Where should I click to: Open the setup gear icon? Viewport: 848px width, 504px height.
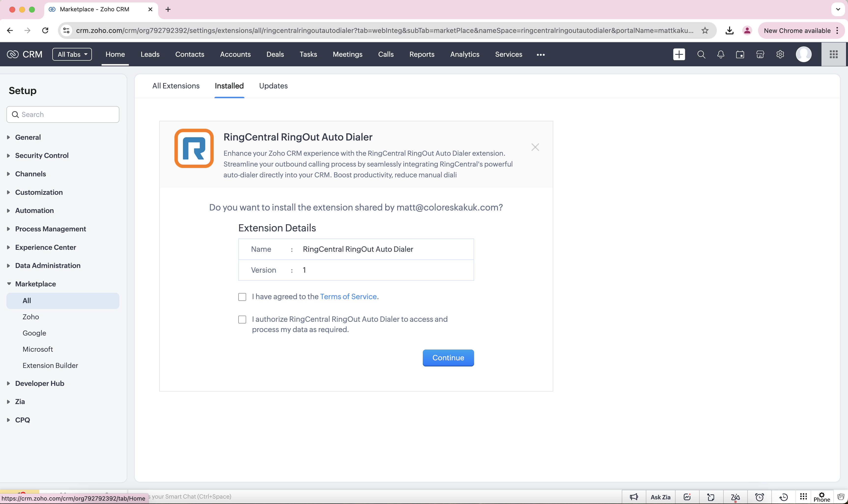(x=780, y=54)
